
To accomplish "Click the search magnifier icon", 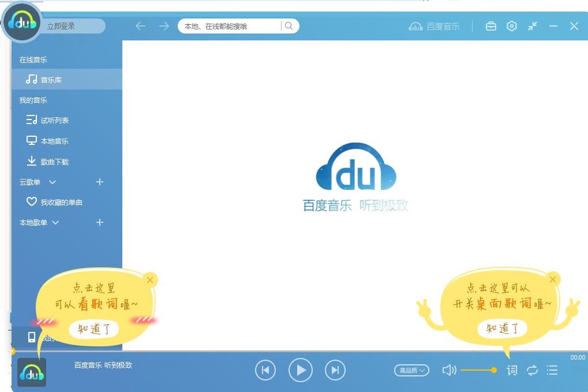I will tap(289, 26).
